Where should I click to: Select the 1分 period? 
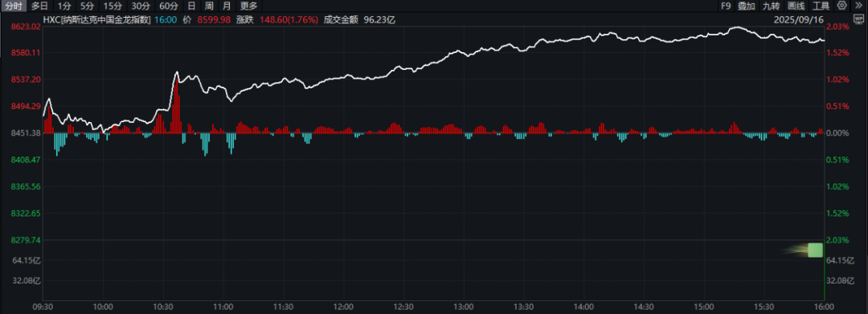65,6
